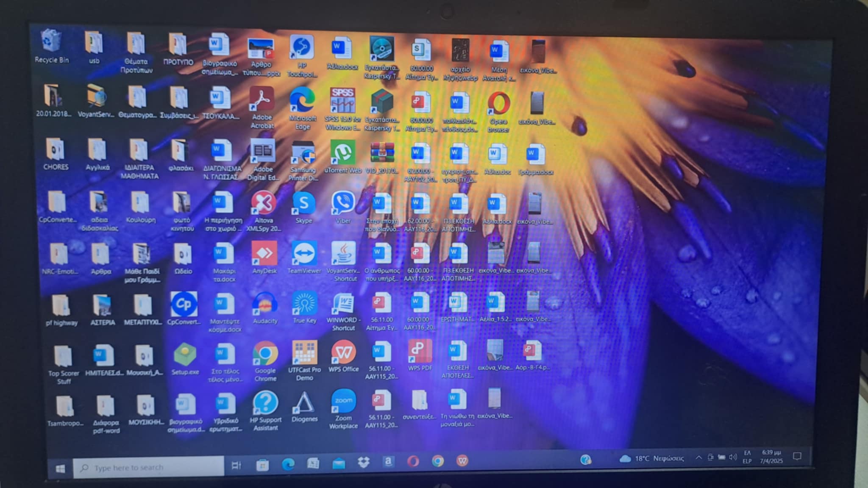Open Edge from the taskbar
This screenshot has width=868, height=488.
pyautogui.click(x=288, y=464)
